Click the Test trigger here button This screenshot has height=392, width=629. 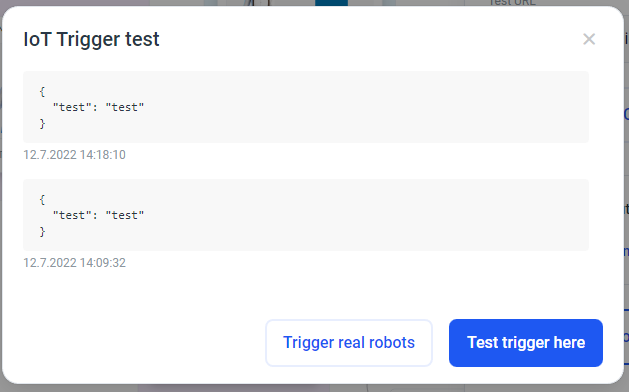tap(526, 343)
